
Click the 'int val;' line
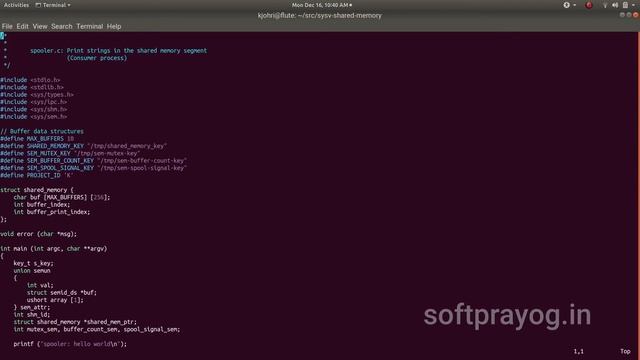[x=40, y=286]
